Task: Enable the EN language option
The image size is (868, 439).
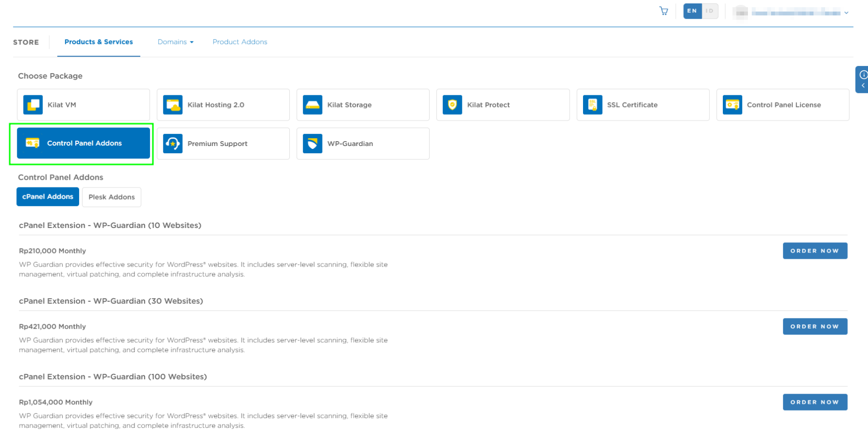Action: coord(692,11)
